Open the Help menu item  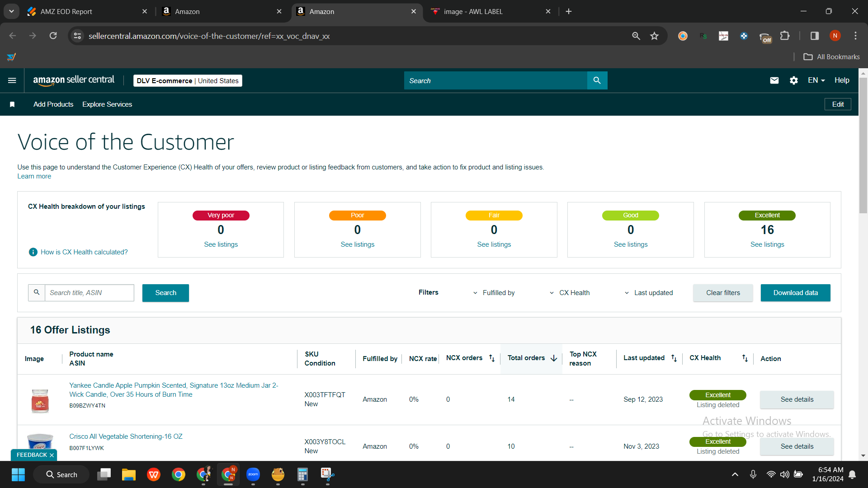(x=842, y=80)
